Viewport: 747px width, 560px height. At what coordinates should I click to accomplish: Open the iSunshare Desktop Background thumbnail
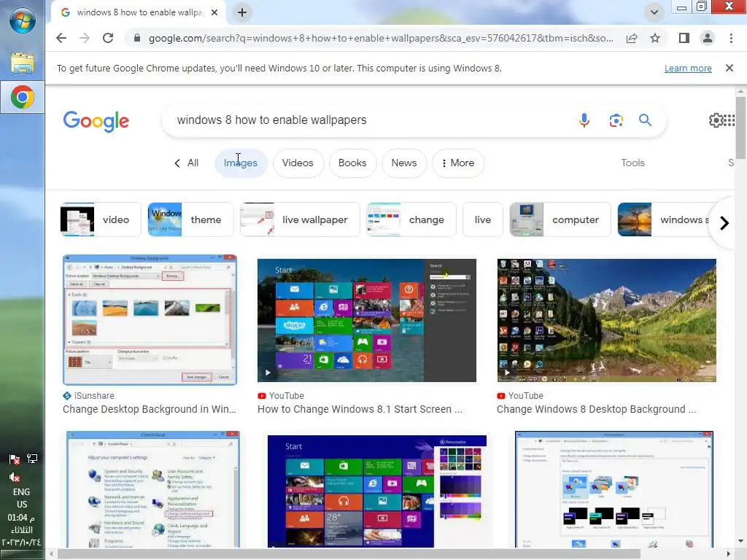[150, 320]
